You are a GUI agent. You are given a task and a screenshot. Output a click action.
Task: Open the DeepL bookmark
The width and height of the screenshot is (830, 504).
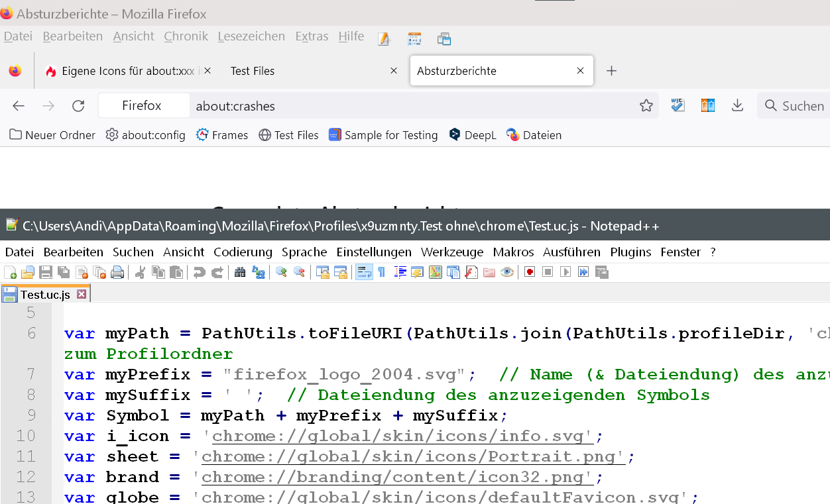point(472,135)
